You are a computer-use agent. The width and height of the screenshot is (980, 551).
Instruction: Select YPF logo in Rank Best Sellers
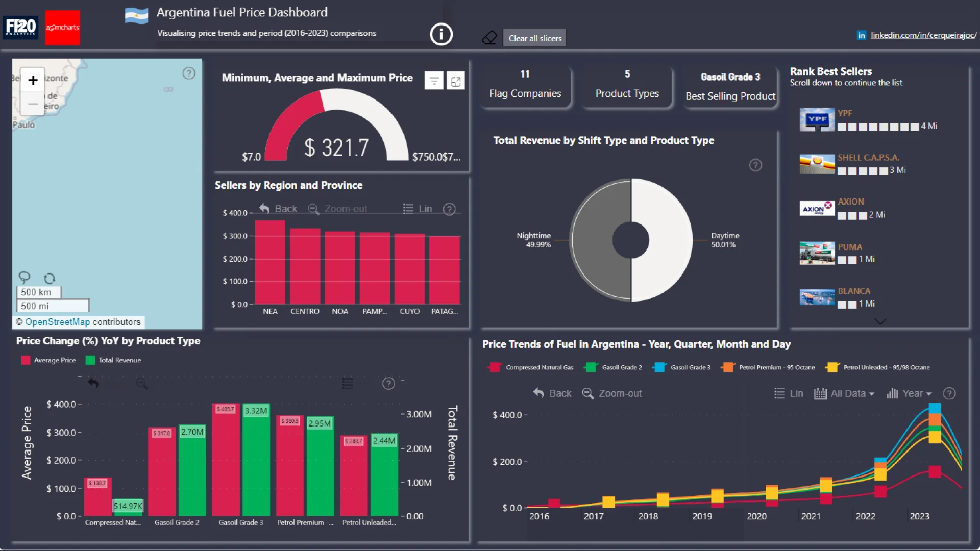click(817, 120)
